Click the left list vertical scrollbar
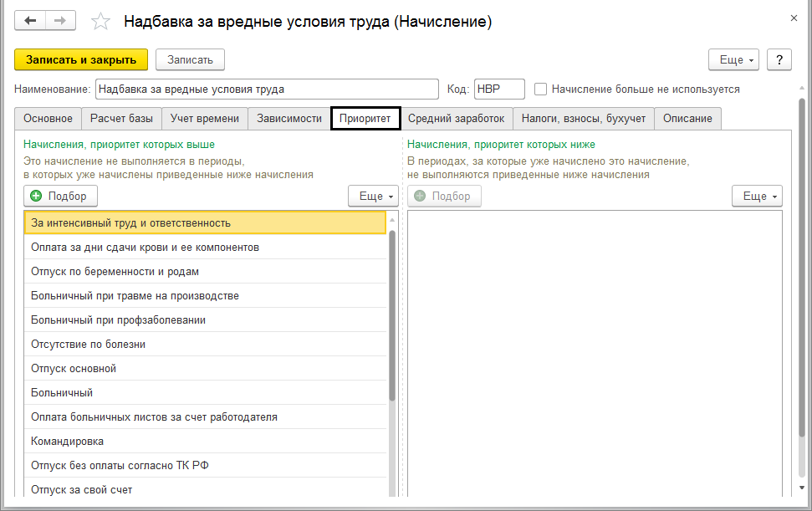The image size is (812, 511). [x=392, y=318]
